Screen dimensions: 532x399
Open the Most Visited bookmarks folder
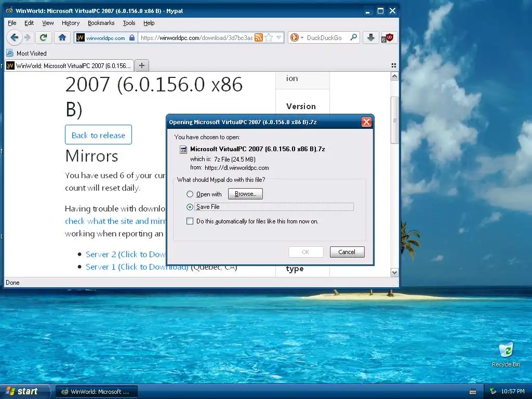pos(26,54)
